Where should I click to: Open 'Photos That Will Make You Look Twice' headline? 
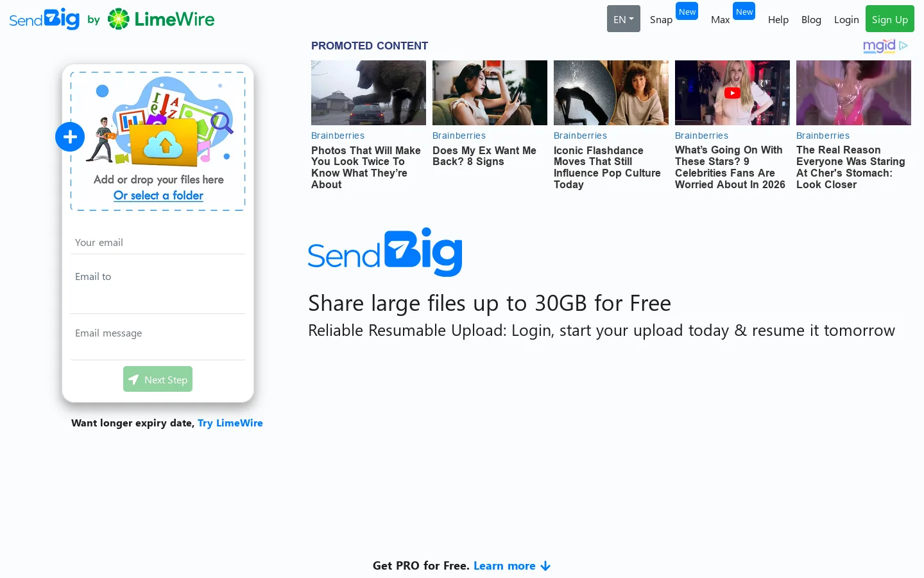tap(366, 168)
